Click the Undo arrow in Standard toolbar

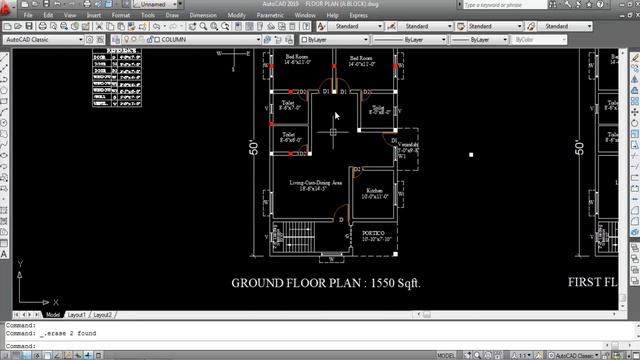pyautogui.click(x=156, y=27)
